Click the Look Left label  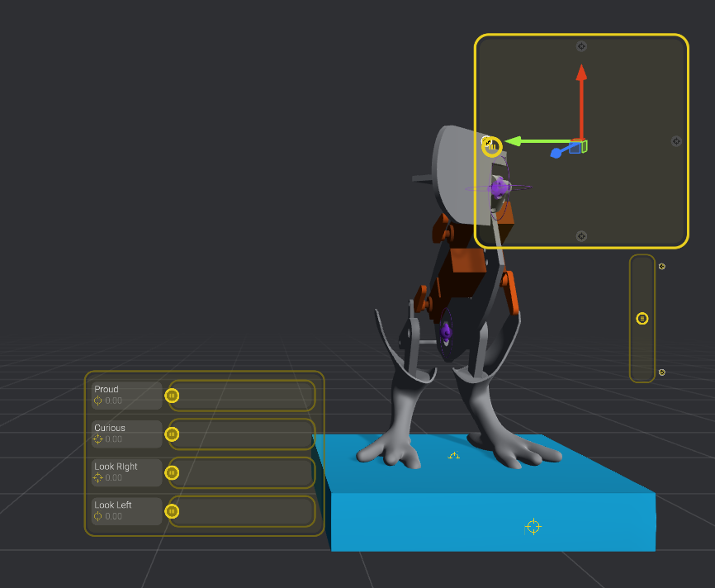tap(112, 505)
